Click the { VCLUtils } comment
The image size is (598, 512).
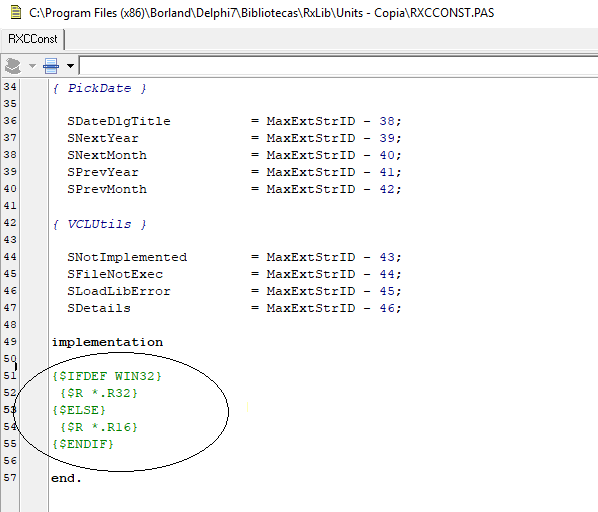(99, 224)
